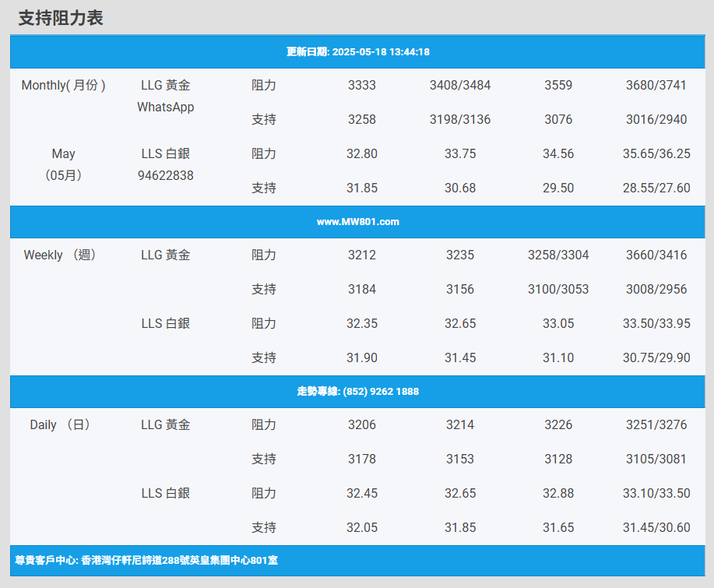This screenshot has width=714, height=588.
Task: Click the value 32.88
Action: pyautogui.click(x=558, y=493)
